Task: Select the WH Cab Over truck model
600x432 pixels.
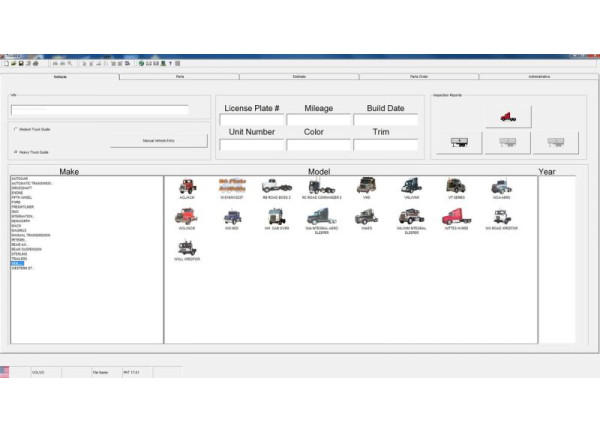Action: point(275,217)
